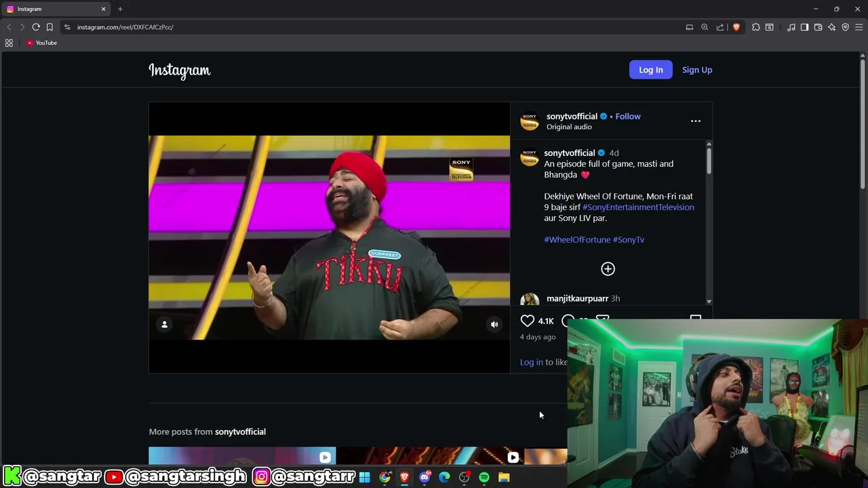Viewport: 868px width, 488px height.
Task: Open Microsoft Edge from the taskbar
Action: 444,477
